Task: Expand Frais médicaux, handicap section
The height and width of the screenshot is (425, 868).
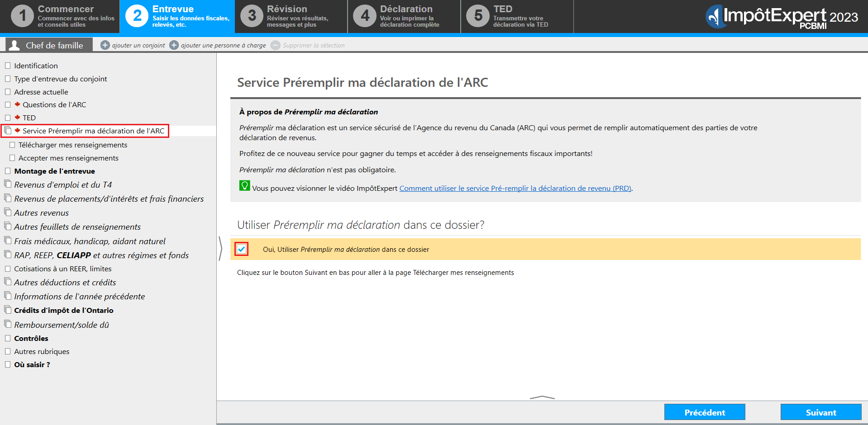Action: 8,241
